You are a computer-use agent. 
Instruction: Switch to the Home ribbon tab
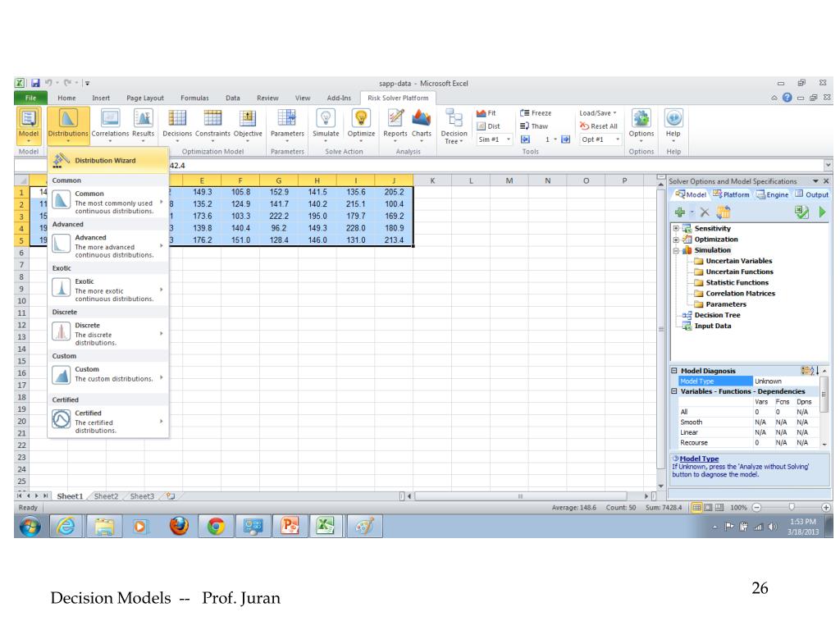[x=66, y=98]
